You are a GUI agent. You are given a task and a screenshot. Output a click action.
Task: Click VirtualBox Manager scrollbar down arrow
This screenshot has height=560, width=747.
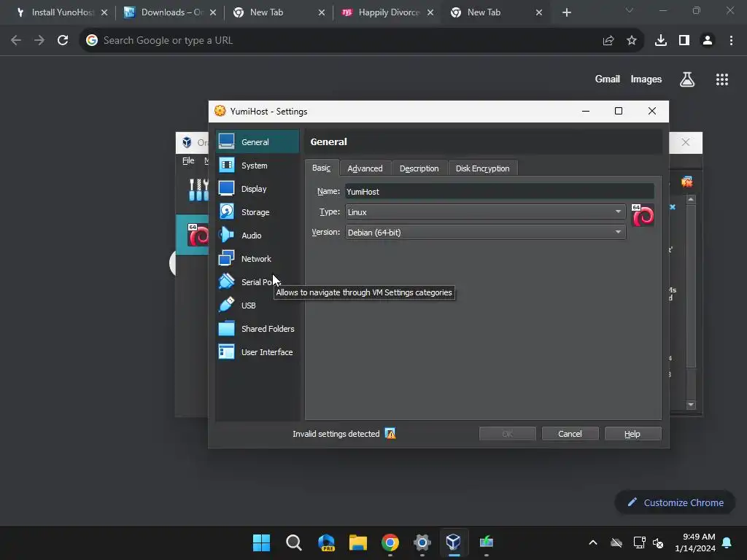tap(691, 405)
